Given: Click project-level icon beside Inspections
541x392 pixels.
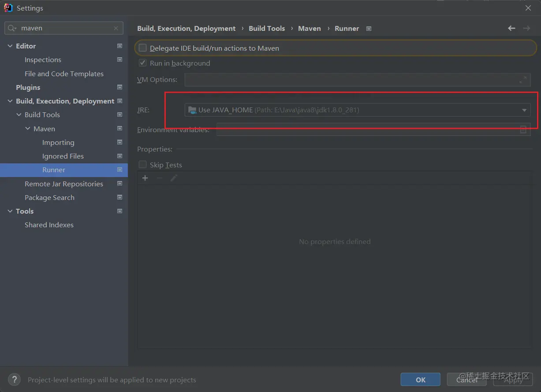Looking at the screenshot, I should 119,59.
